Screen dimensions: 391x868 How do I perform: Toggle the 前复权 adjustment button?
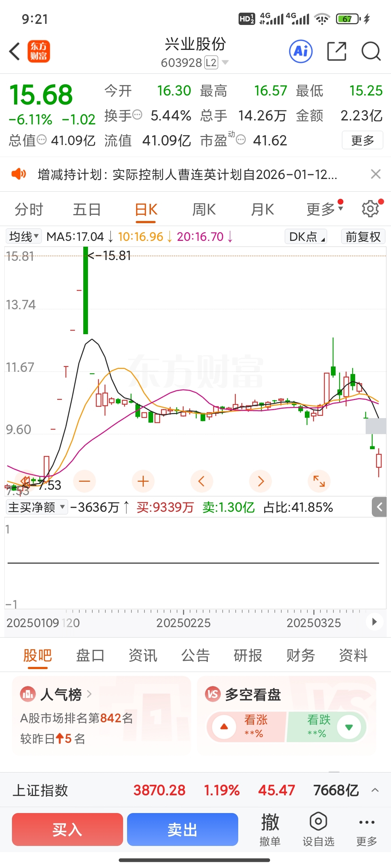click(x=363, y=237)
